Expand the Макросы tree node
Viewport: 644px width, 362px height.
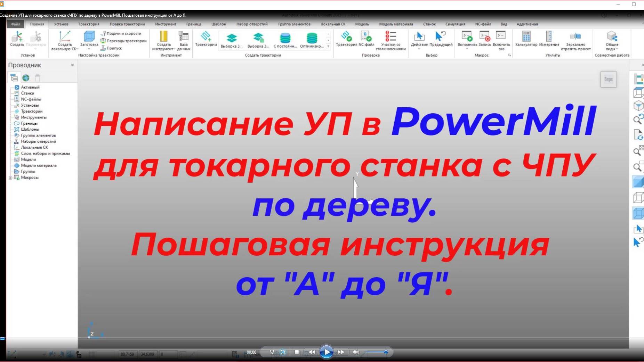pyautogui.click(x=10, y=178)
